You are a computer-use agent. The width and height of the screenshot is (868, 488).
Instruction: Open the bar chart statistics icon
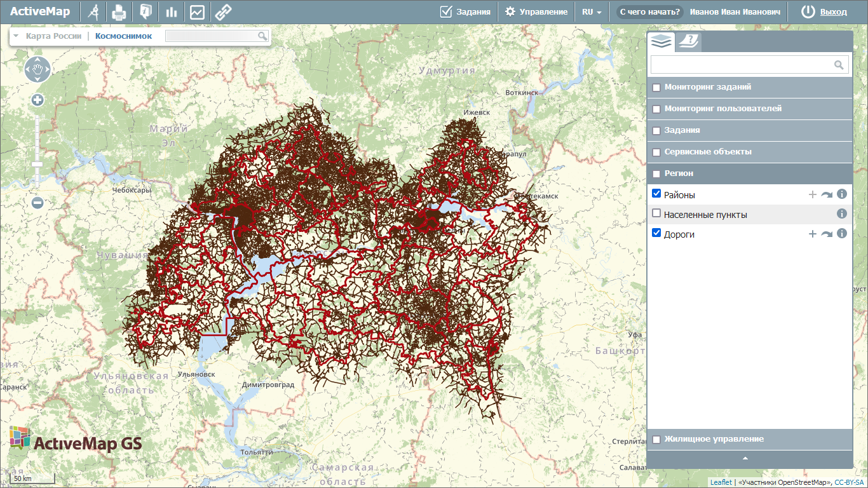point(171,11)
